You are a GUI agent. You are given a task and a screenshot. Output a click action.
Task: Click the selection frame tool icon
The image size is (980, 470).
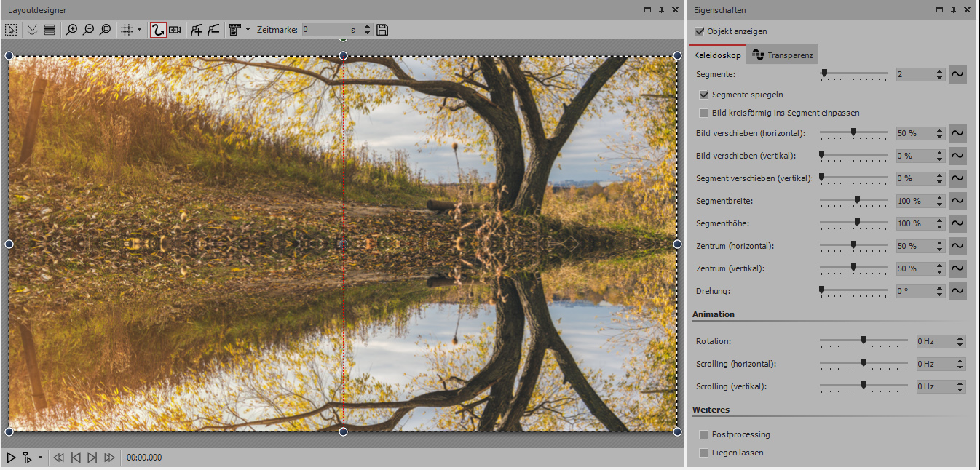tap(11, 30)
